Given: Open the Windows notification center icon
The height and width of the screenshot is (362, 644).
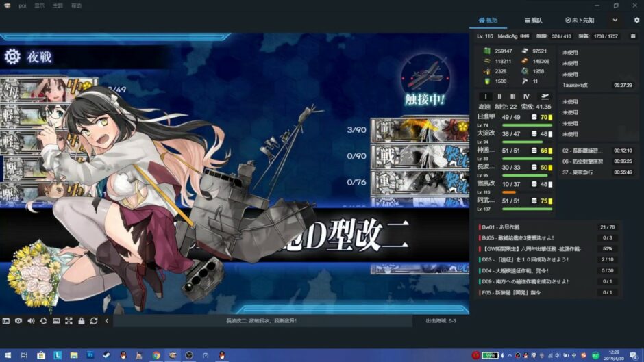Looking at the screenshot, I should (x=634, y=355).
